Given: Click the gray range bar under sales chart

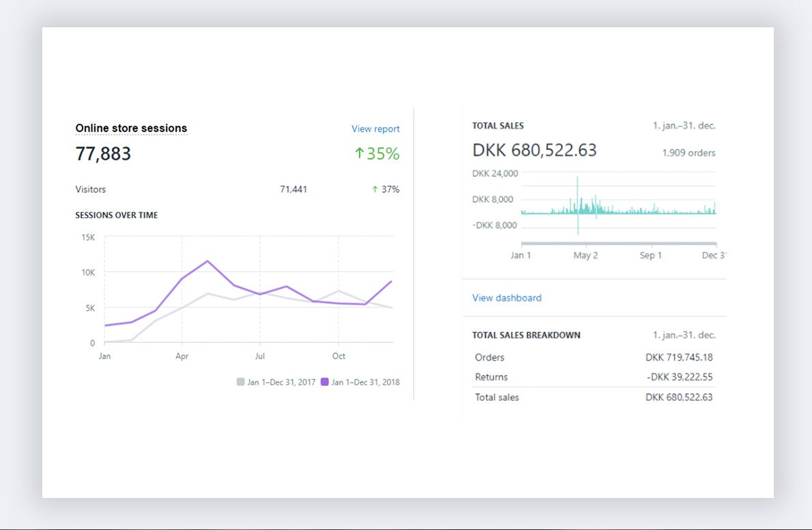Looking at the screenshot, I should click(618, 243).
